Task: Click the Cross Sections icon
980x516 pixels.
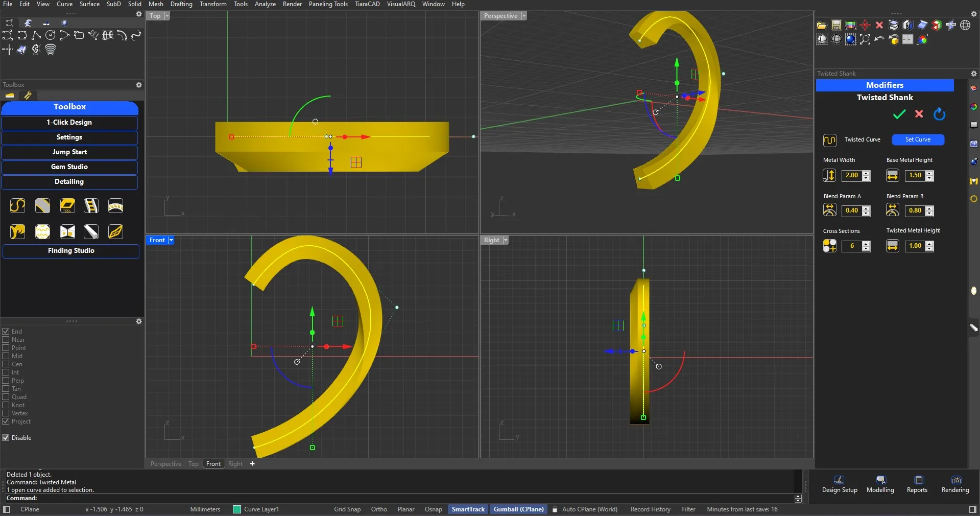Action: (x=829, y=246)
